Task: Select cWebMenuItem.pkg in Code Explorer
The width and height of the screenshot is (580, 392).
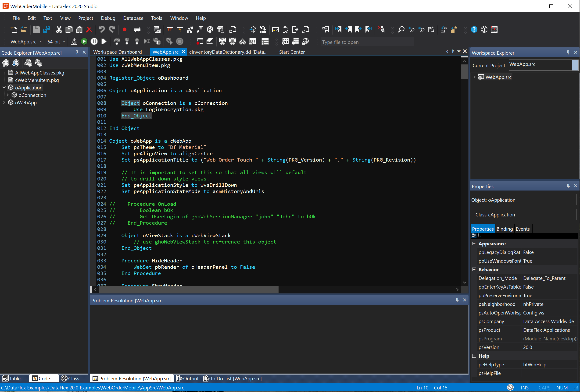Action: click(37, 80)
